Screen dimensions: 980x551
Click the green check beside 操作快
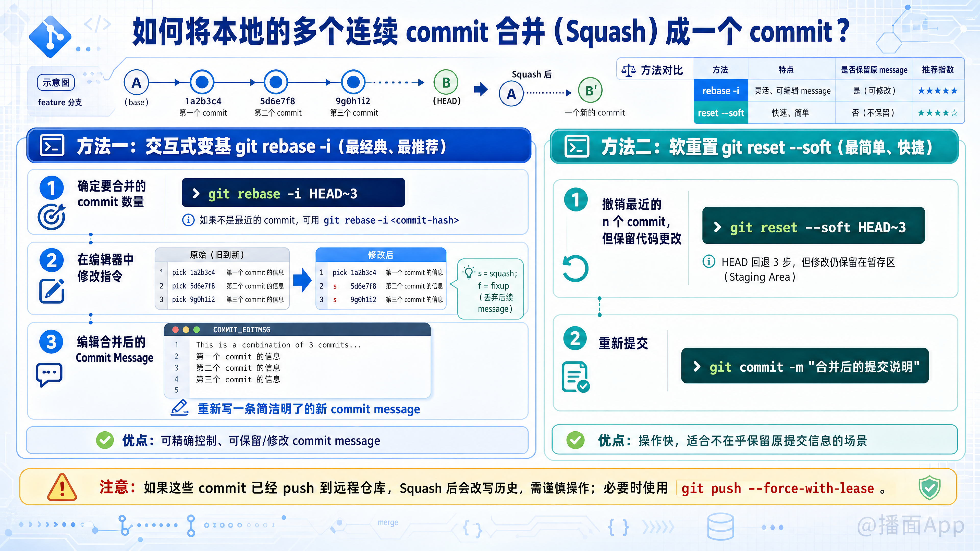[575, 440]
